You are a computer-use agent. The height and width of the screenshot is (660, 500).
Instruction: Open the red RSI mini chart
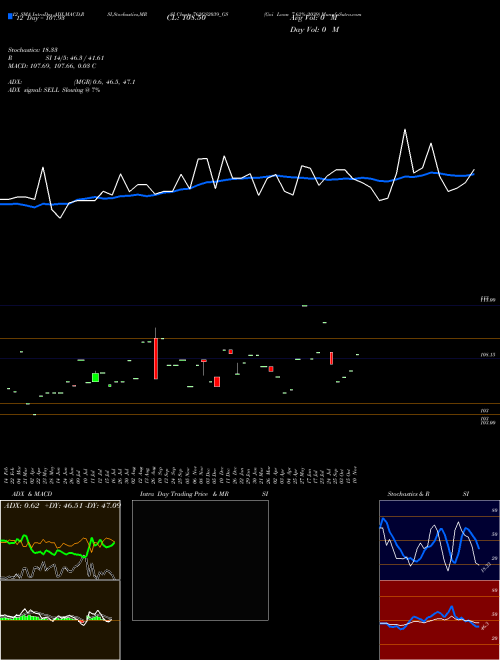tap(439, 620)
